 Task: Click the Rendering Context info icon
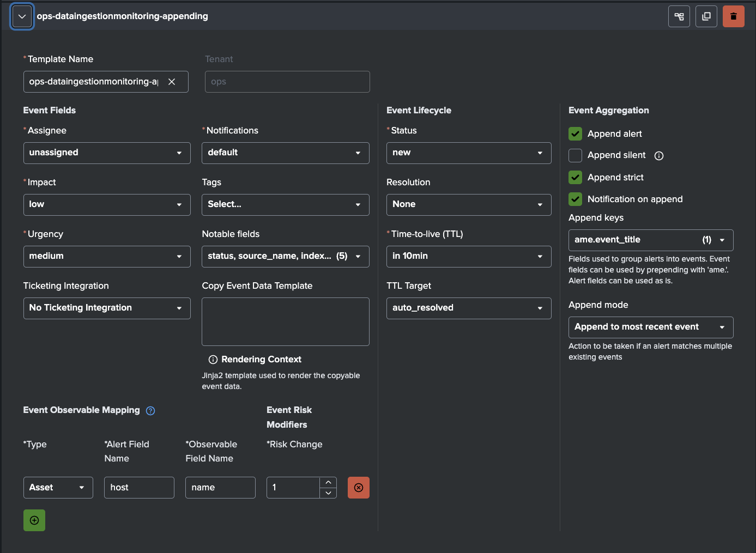(x=213, y=360)
